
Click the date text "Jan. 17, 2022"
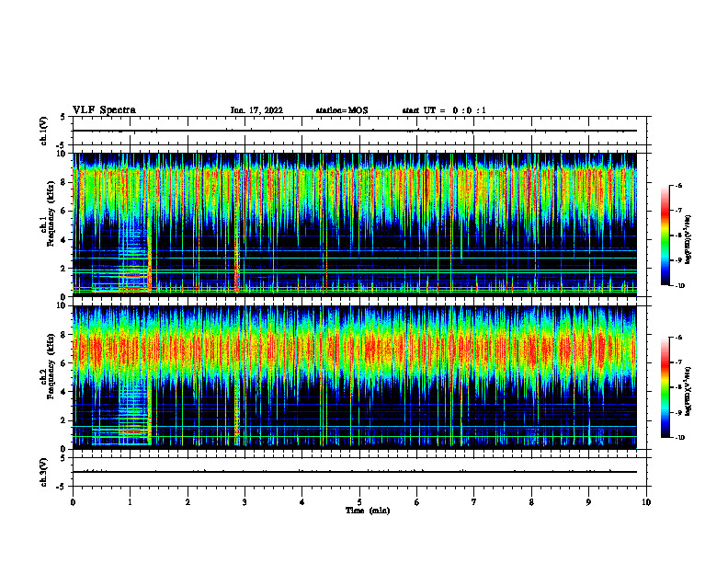tap(256, 110)
